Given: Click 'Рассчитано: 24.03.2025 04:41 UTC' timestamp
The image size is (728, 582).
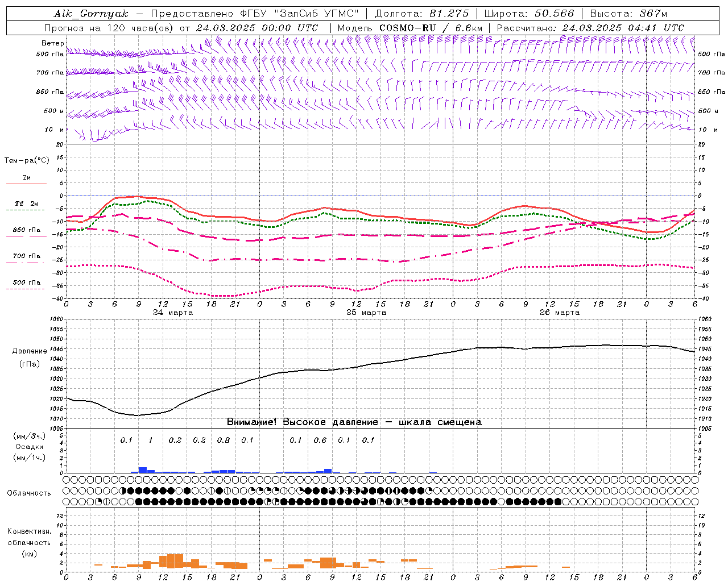Looking at the screenshot, I should (x=590, y=28).
